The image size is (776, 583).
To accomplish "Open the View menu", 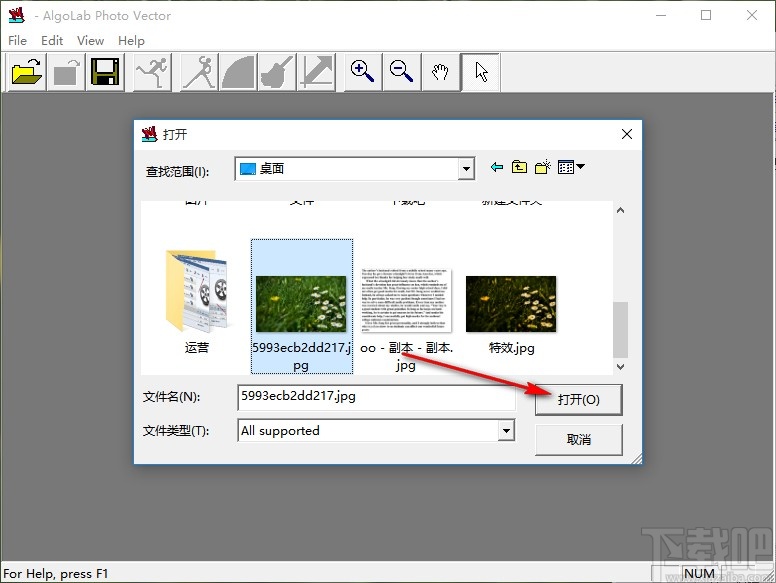I will point(91,41).
